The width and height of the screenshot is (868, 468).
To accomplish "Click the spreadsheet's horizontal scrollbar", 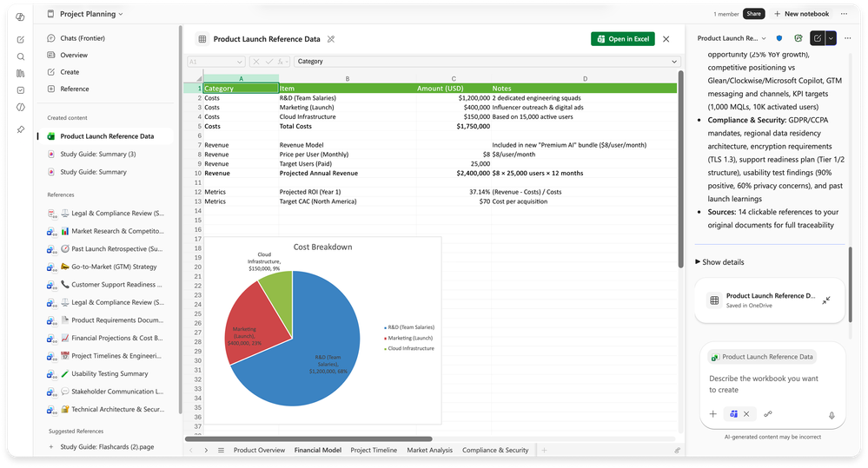I will tap(308, 439).
